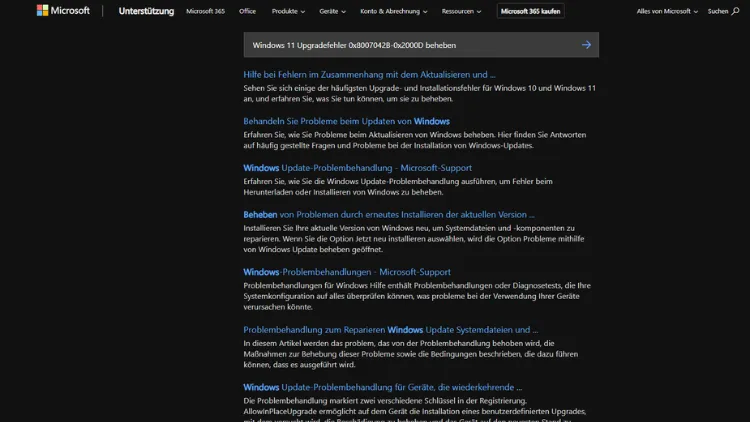Open Microsoft 365 nav item
Screen dimensions: 750x422
205,11
